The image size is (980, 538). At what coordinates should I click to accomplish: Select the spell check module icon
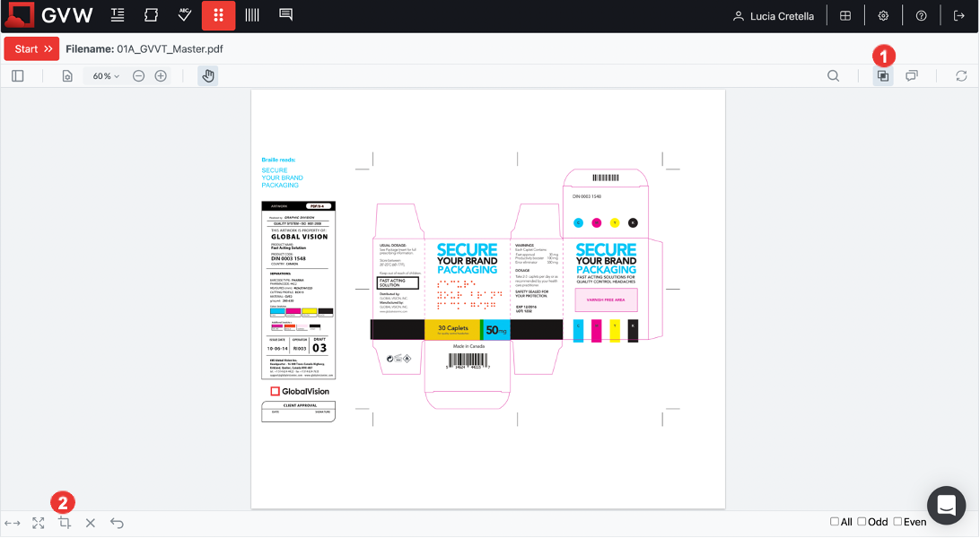click(x=185, y=16)
